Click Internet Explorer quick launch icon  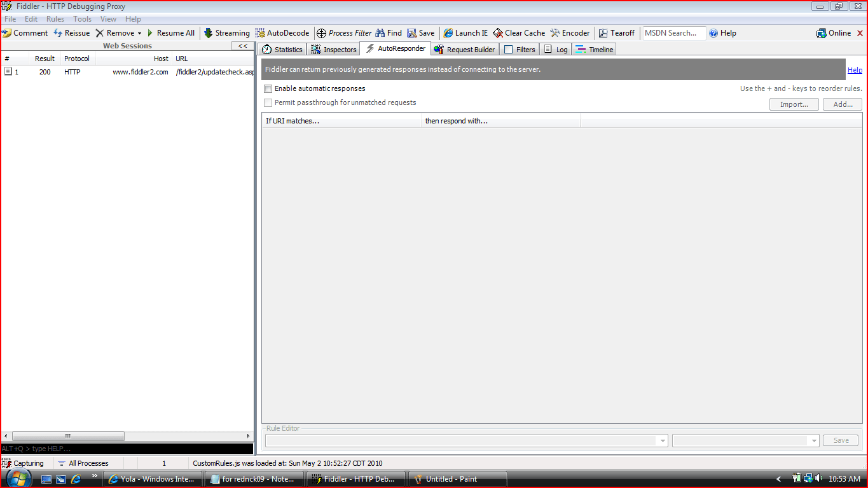[x=76, y=478]
